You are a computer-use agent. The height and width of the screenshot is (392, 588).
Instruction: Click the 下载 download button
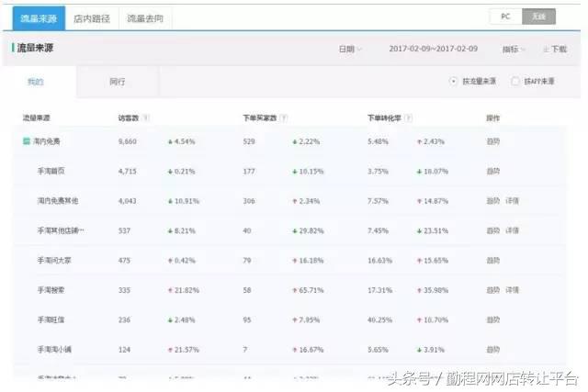point(555,49)
